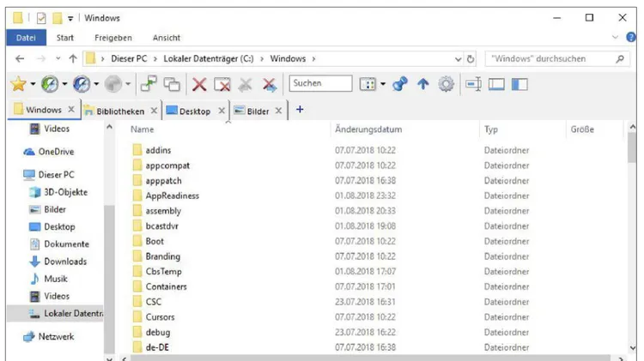The image size is (644, 361).
Task: Open the blue help question mark icon
Action: click(631, 38)
